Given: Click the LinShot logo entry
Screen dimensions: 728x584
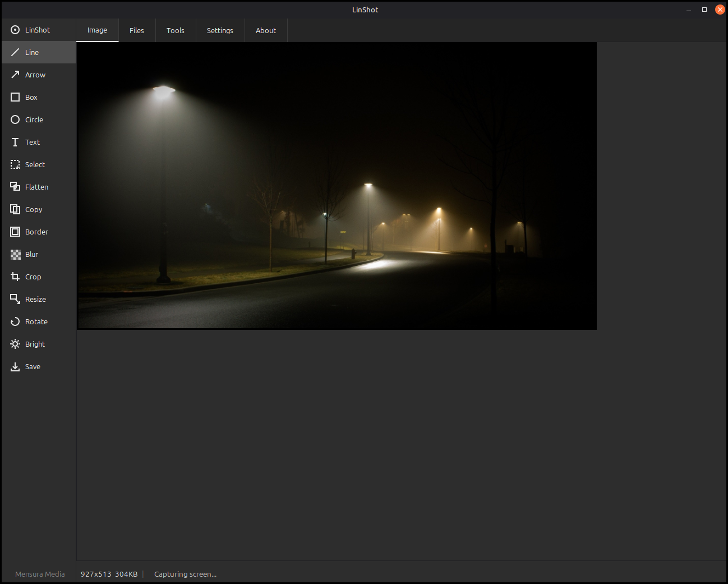Looking at the screenshot, I should point(38,30).
